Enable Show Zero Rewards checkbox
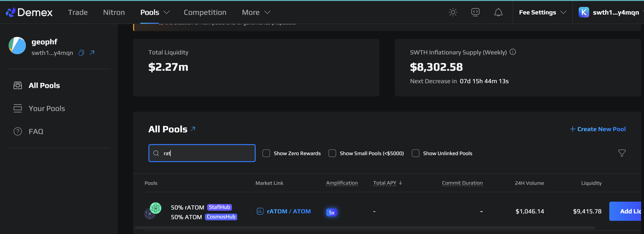 pyautogui.click(x=266, y=153)
